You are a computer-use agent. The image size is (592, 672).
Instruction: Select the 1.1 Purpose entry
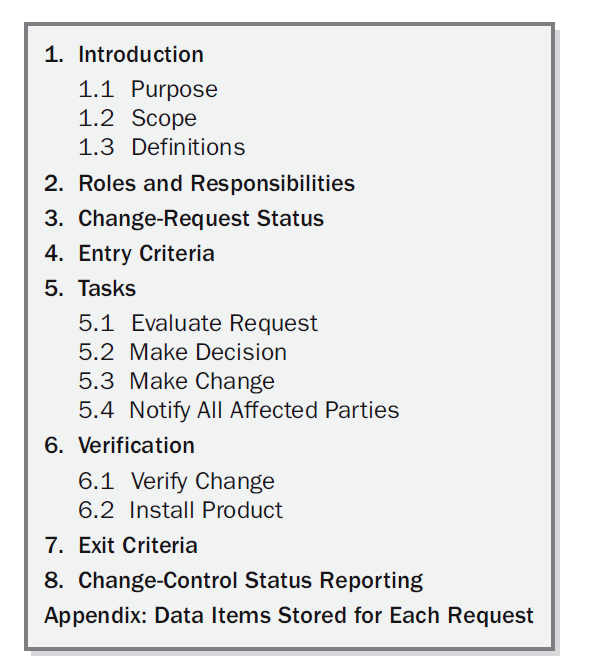click(148, 90)
